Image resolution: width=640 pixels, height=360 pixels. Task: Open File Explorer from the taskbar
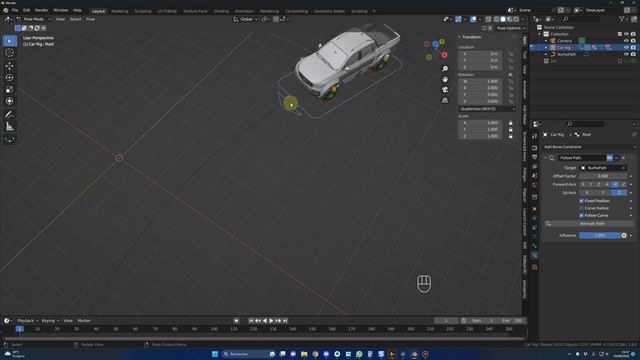pos(304,354)
